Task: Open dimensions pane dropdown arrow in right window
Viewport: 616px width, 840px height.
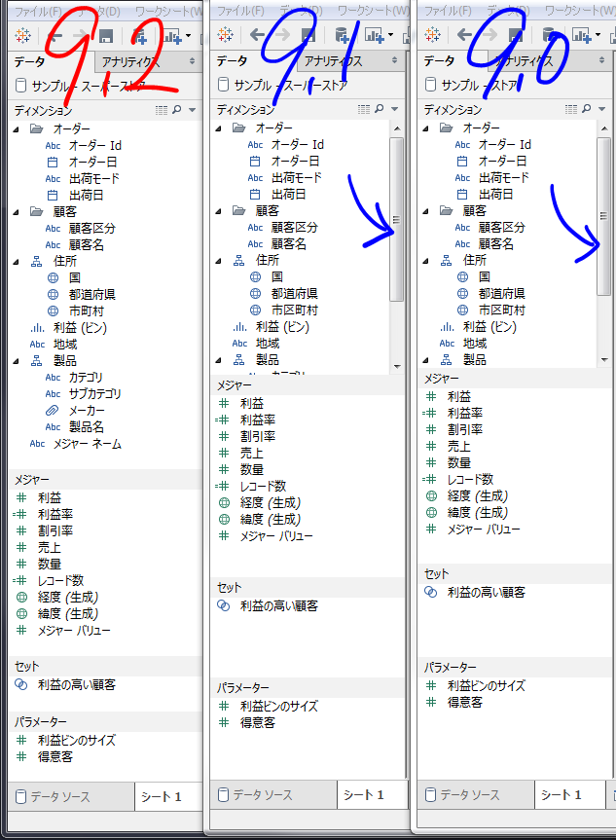Action: click(602, 109)
